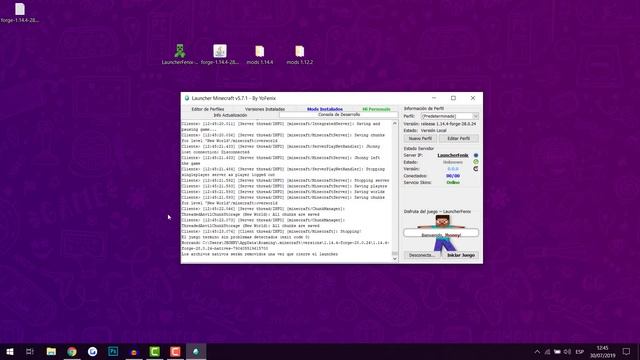Open the dark purple app icon after Photoshop
This screenshot has width=640, height=360.
(134, 351)
